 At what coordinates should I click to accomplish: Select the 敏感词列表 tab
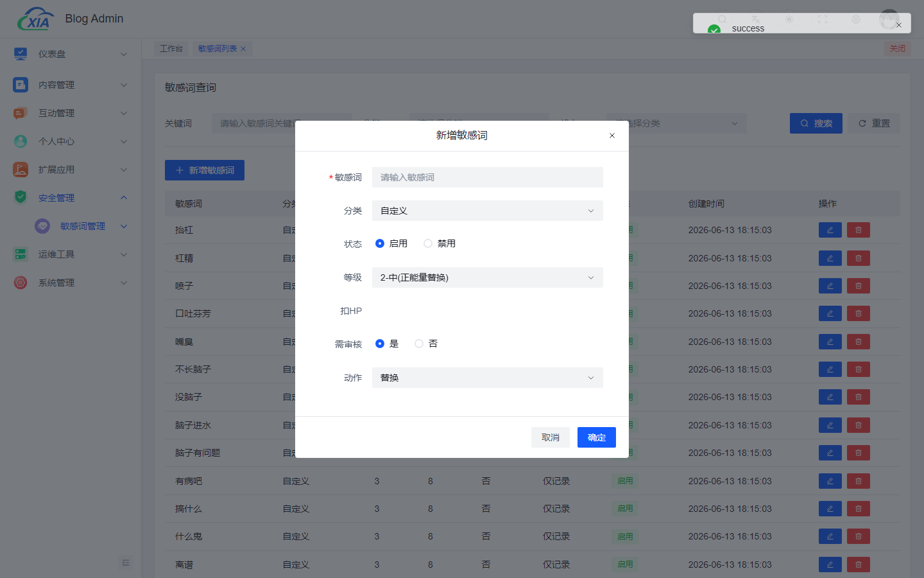[218, 49]
